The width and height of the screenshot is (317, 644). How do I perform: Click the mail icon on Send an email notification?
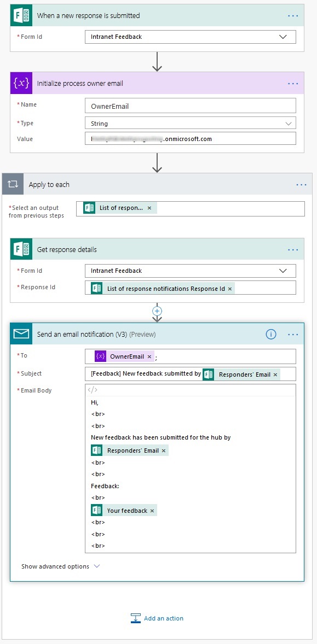click(21, 334)
